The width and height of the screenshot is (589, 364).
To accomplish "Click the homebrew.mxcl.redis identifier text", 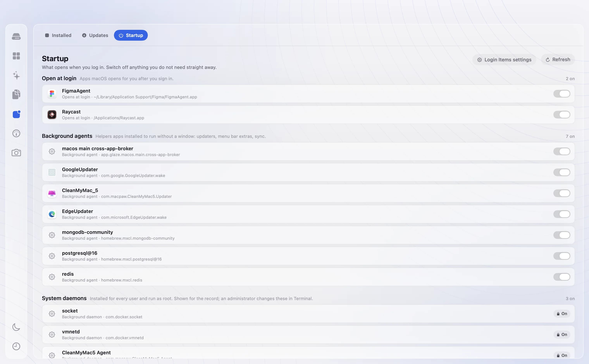I will [122, 280].
